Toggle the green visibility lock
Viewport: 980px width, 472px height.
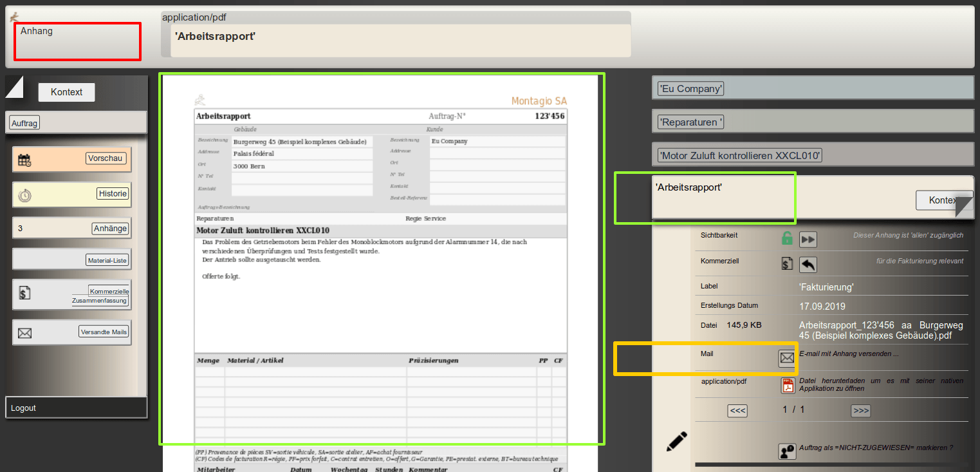pos(786,239)
